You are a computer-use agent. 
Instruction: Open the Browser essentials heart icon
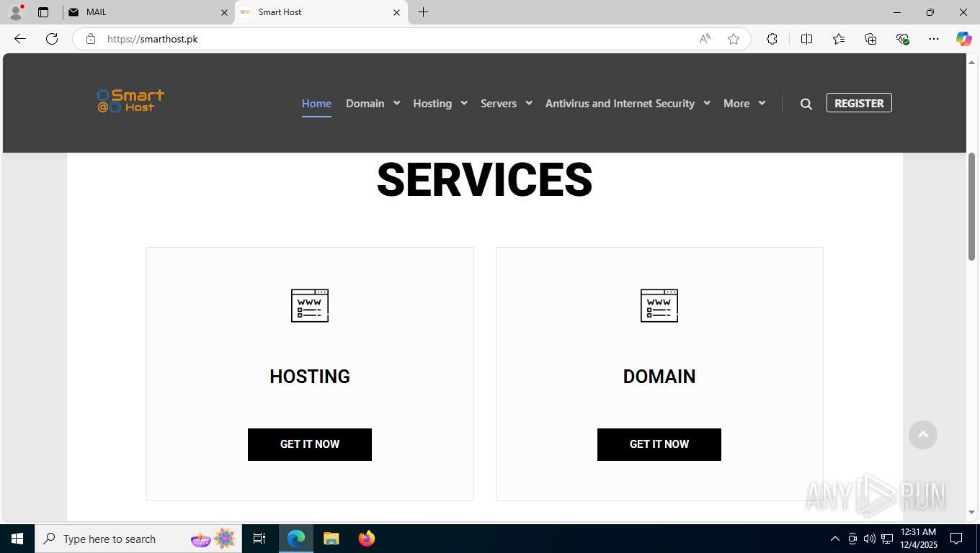902,39
